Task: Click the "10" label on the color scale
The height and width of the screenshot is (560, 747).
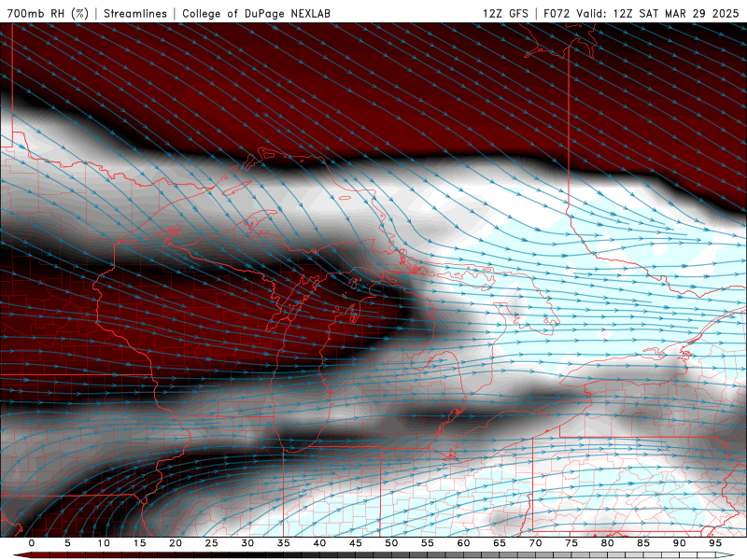Action: tap(104, 543)
